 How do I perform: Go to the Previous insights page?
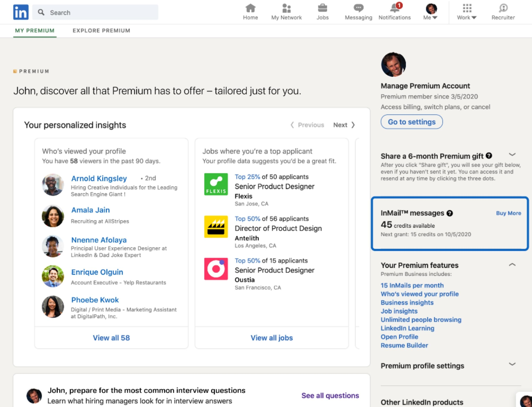pyautogui.click(x=307, y=125)
